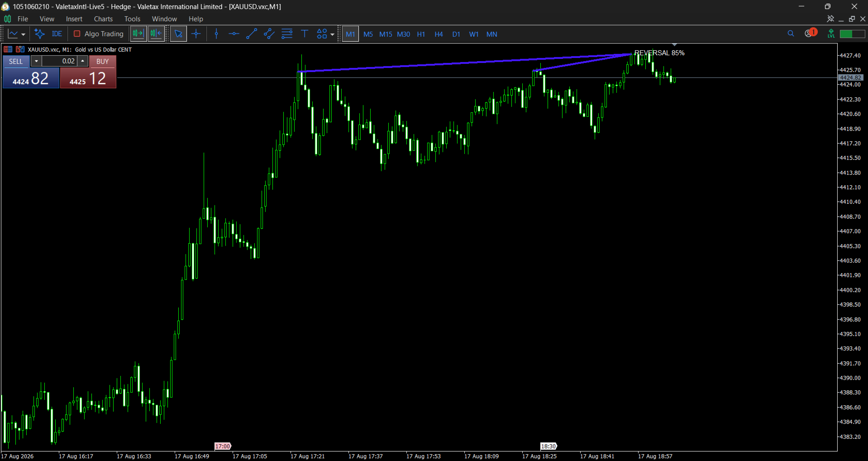The height and width of the screenshot is (461, 868).
Task: Select the vertical line drawing tool
Action: tap(216, 34)
